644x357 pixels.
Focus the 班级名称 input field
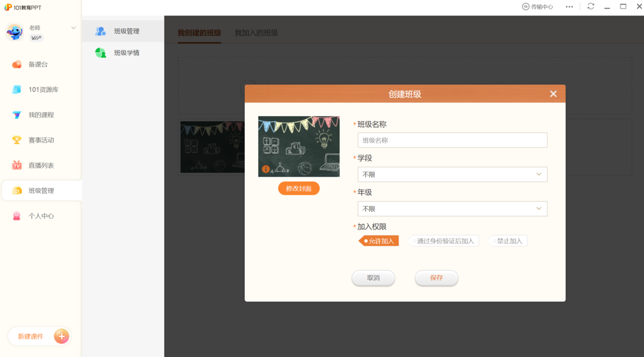tap(452, 140)
